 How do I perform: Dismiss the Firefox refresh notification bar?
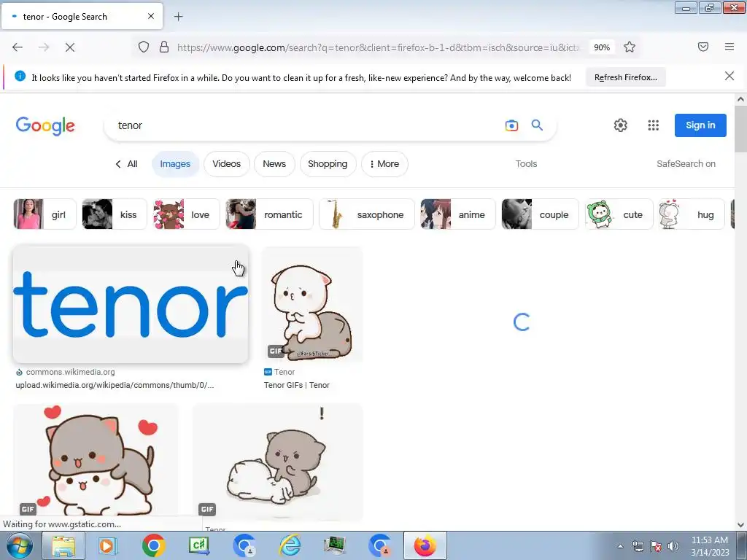tap(729, 76)
